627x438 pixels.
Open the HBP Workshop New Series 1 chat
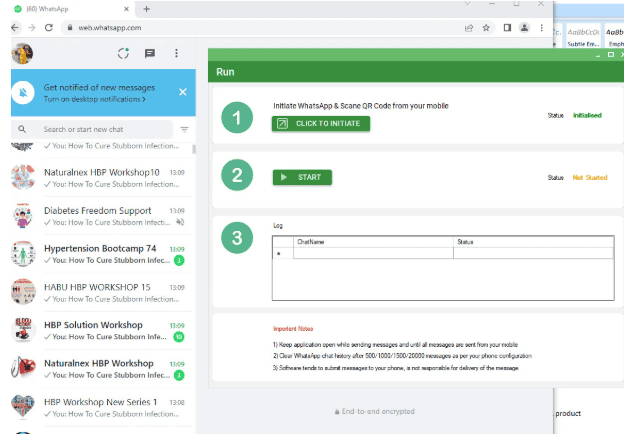(102, 407)
